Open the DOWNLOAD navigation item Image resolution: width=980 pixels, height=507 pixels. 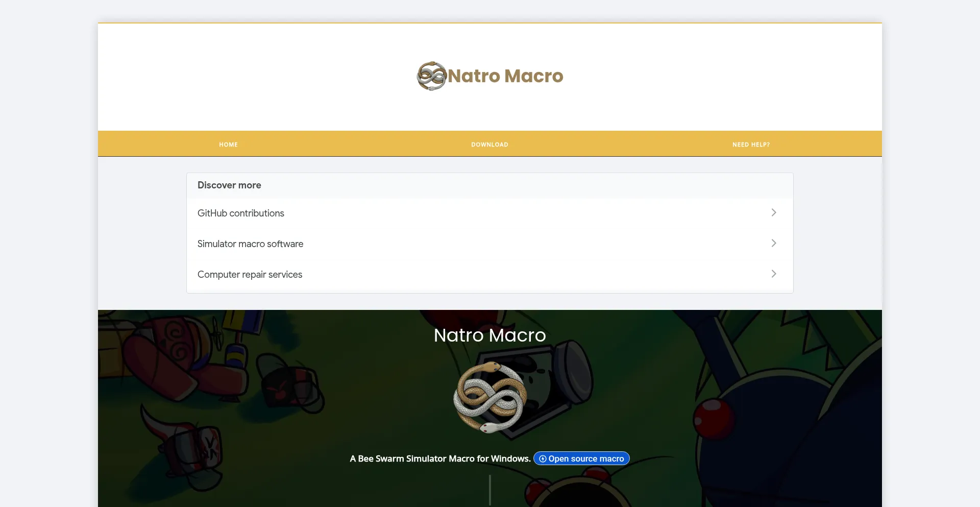[489, 144]
